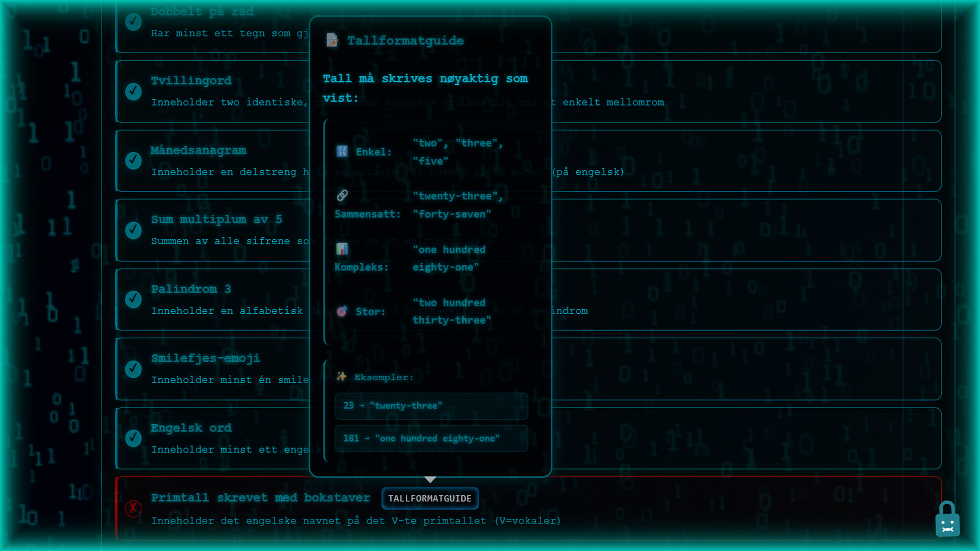This screenshot has height=551, width=980.
Task: Click the tooltip arrow below the guide popup
Action: coord(430,480)
